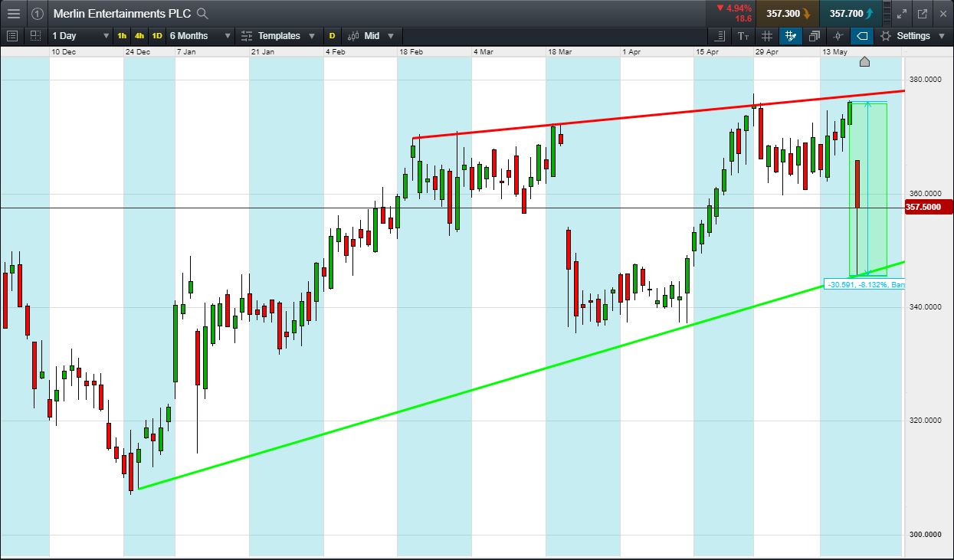954x560 pixels.
Task: Select the green lower trendline
Action: [521, 375]
